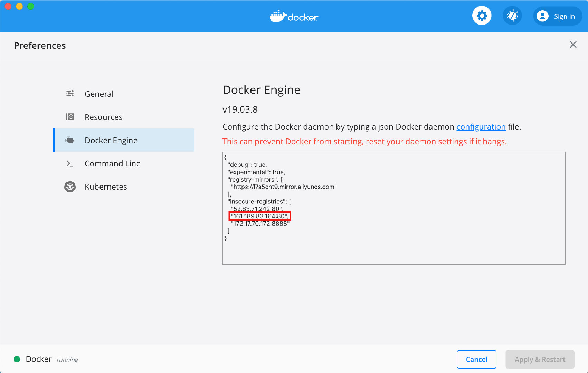Click the red window close button
This screenshot has width=588, height=373.
point(8,6)
